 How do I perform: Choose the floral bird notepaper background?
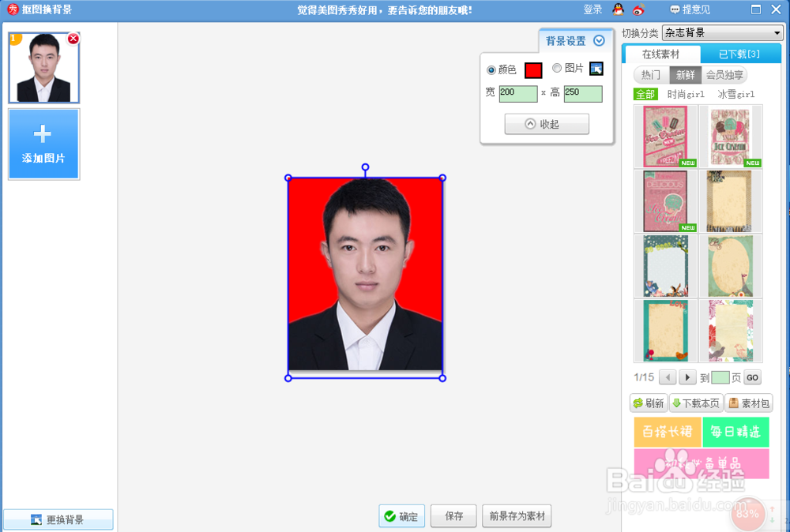coord(731,331)
